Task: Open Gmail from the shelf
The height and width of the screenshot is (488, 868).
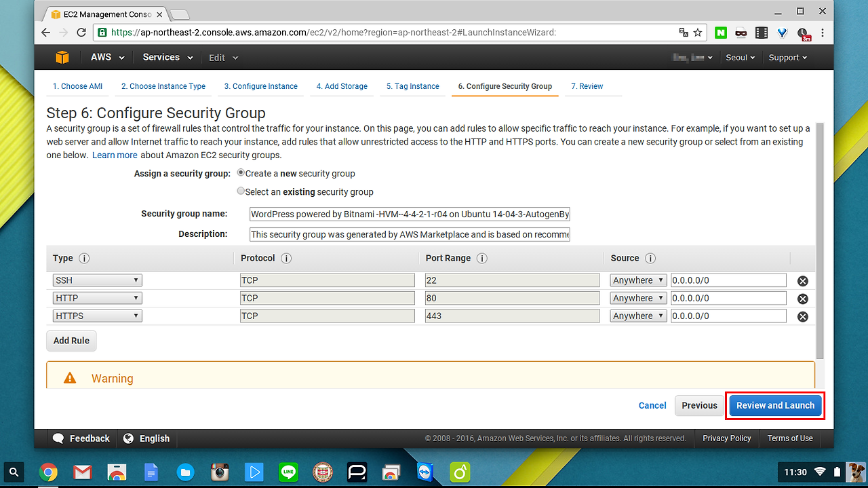Action: pos(83,472)
